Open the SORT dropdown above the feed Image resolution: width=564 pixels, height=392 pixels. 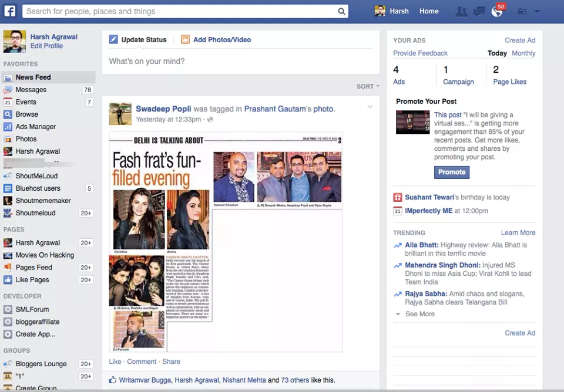pos(368,86)
